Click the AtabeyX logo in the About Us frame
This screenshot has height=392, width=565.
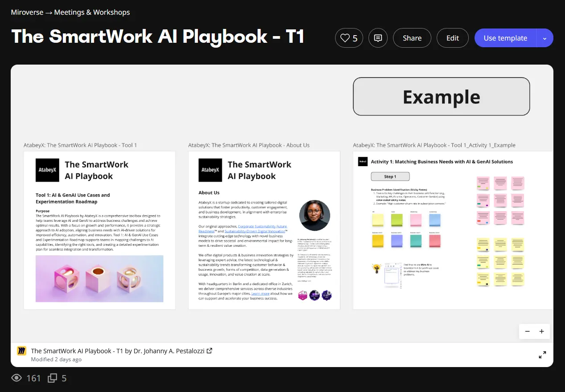[x=210, y=170]
